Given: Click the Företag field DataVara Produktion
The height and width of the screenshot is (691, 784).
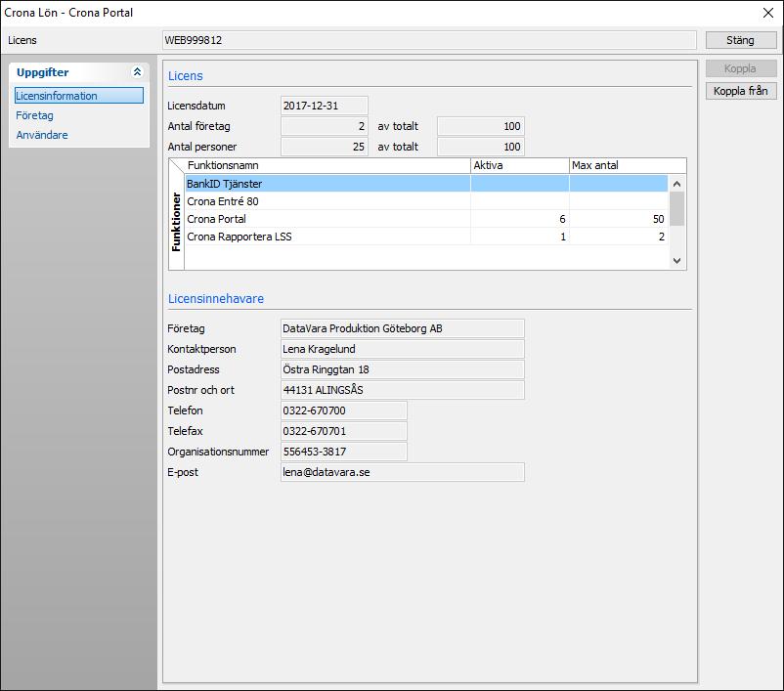Looking at the screenshot, I should pyautogui.click(x=403, y=328).
